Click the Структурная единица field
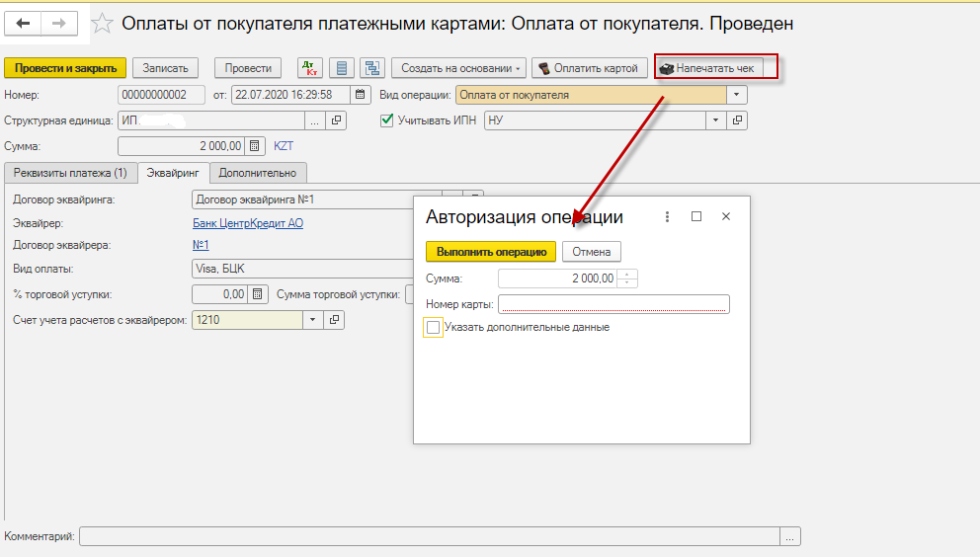This screenshot has width=980, height=557. point(211,120)
